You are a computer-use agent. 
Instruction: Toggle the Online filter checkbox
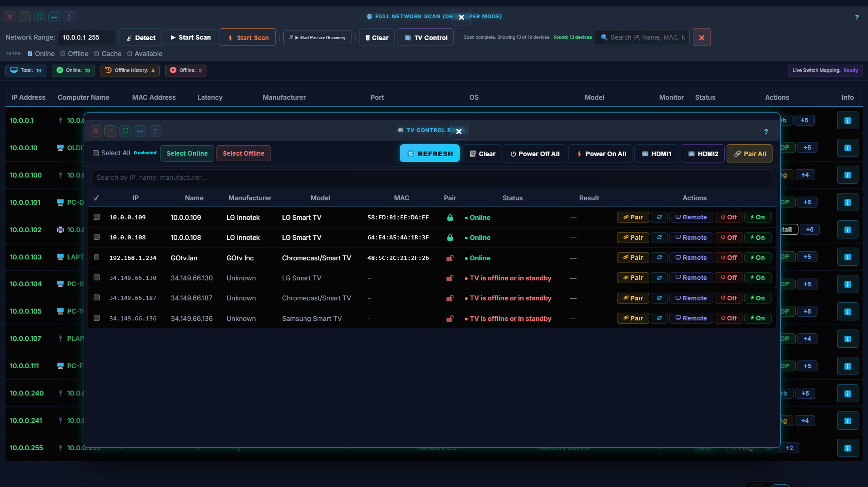[30, 54]
